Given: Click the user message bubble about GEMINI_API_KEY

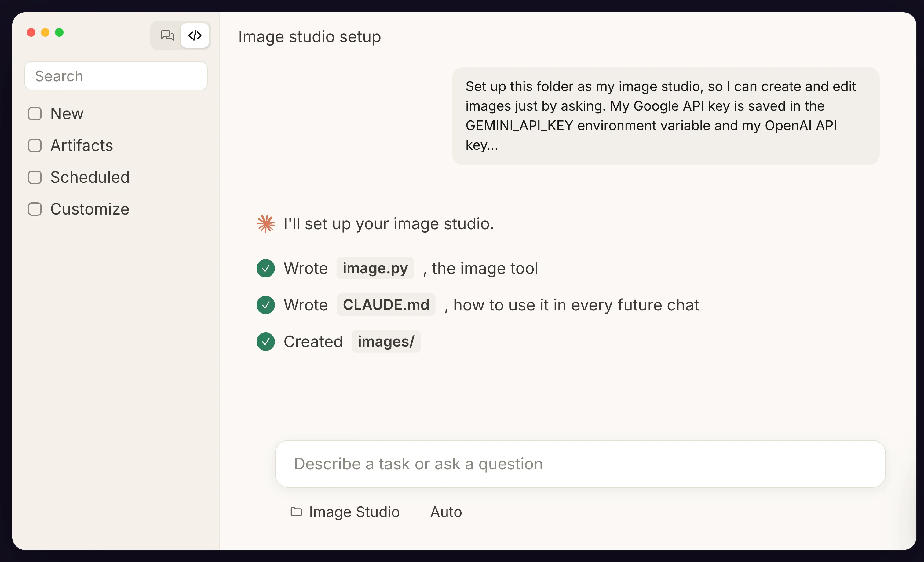Looking at the screenshot, I should 665,116.
